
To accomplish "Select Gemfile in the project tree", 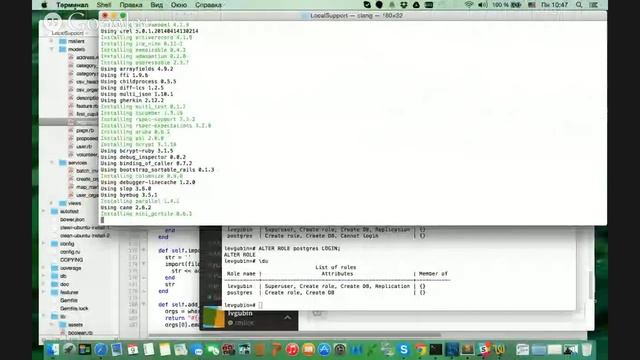I will click(69, 300).
